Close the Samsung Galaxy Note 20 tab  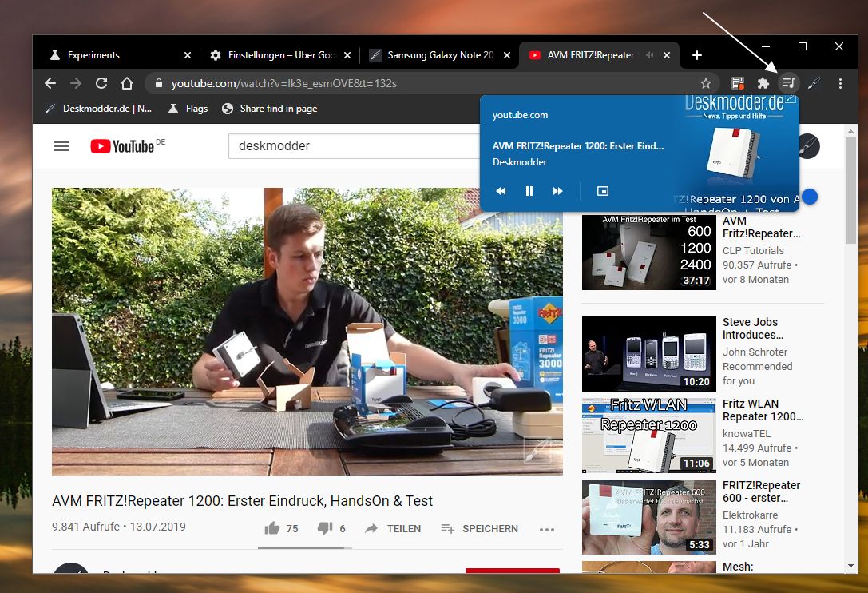tap(506, 55)
